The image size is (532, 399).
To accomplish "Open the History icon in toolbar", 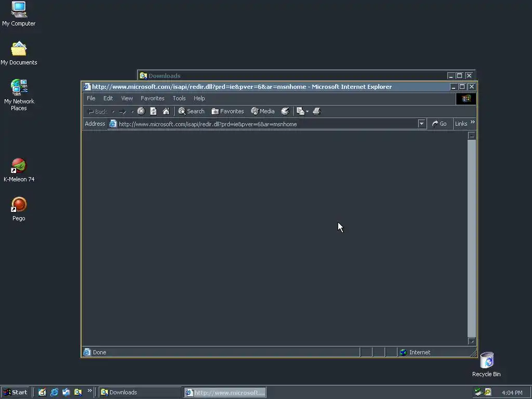I will click(x=285, y=111).
